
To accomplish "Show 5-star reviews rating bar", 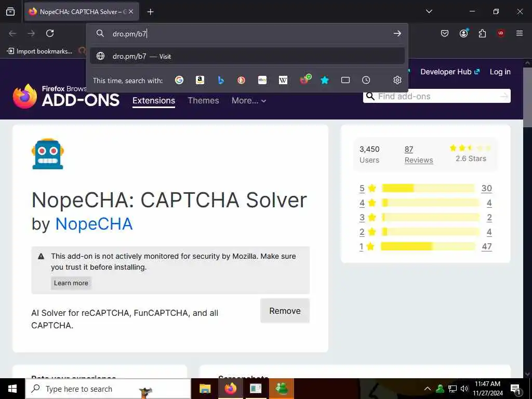I will coord(428,188).
